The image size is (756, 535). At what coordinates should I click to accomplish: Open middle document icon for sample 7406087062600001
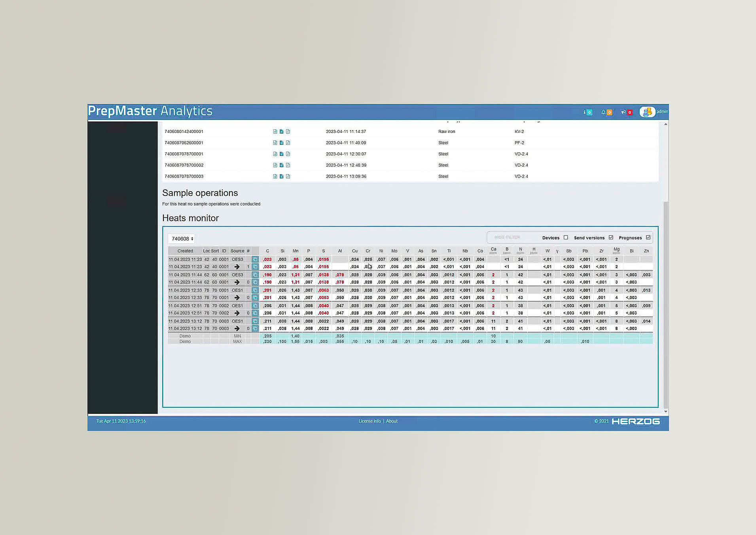281,143
